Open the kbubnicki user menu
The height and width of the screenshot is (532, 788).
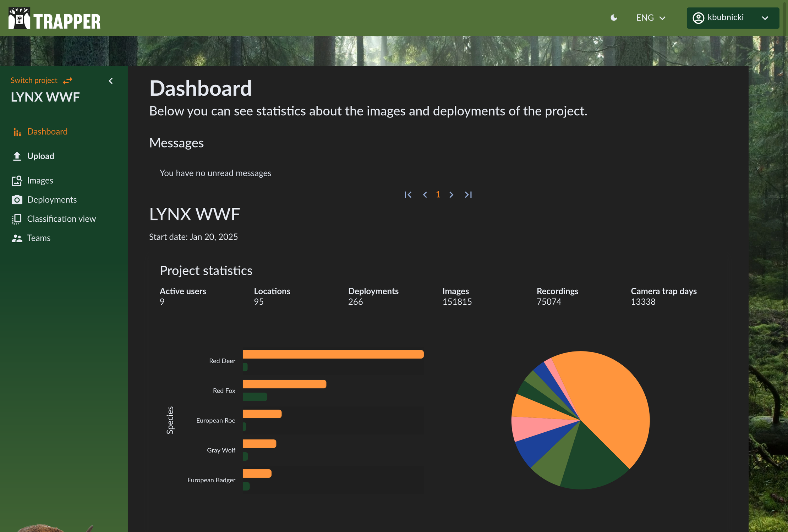point(733,18)
